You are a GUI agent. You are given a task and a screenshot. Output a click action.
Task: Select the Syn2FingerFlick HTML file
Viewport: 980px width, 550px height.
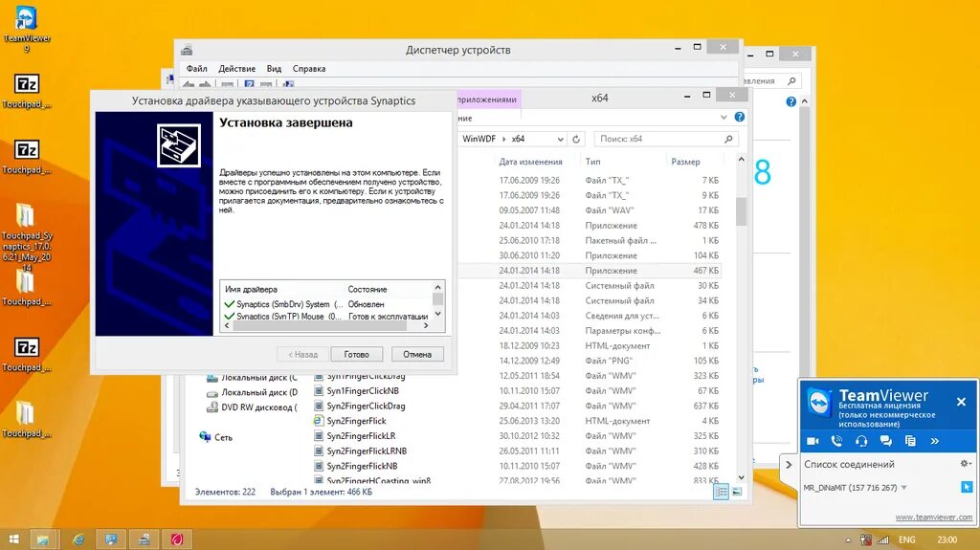pos(350,421)
